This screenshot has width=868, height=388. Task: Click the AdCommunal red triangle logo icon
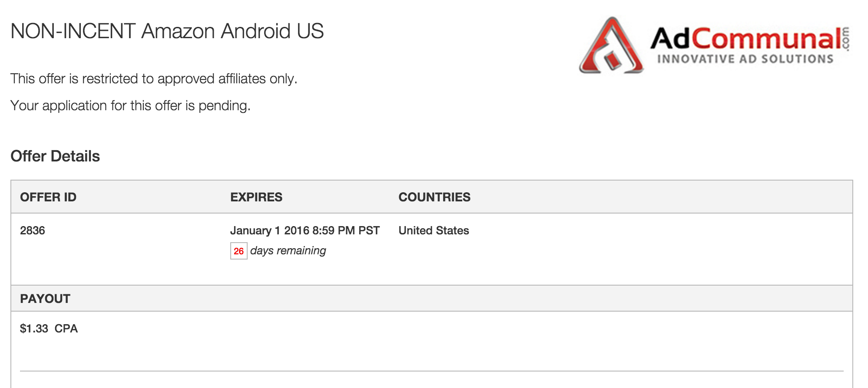point(611,46)
